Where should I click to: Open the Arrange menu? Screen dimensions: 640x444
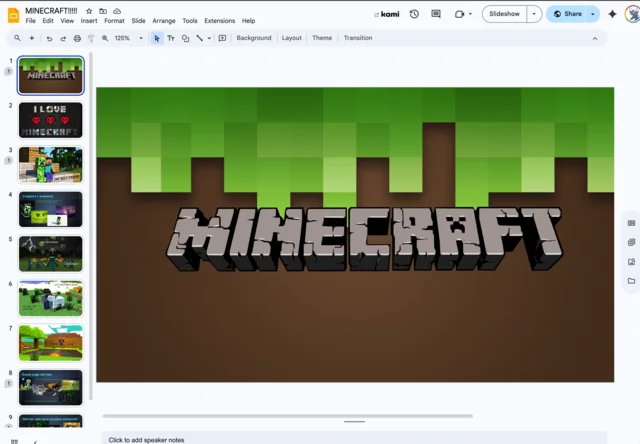pyautogui.click(x=164, y=21)
